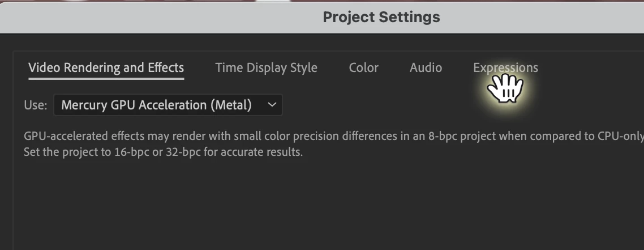Open the Color settings tab
The height and width of the screenshot is (250, 644).
pyautogui.click(x=363, y=68)
